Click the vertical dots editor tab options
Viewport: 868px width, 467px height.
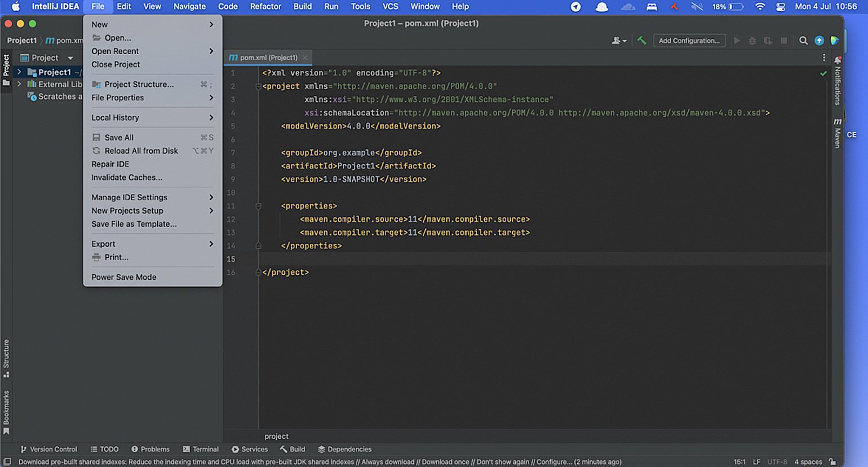823,58
